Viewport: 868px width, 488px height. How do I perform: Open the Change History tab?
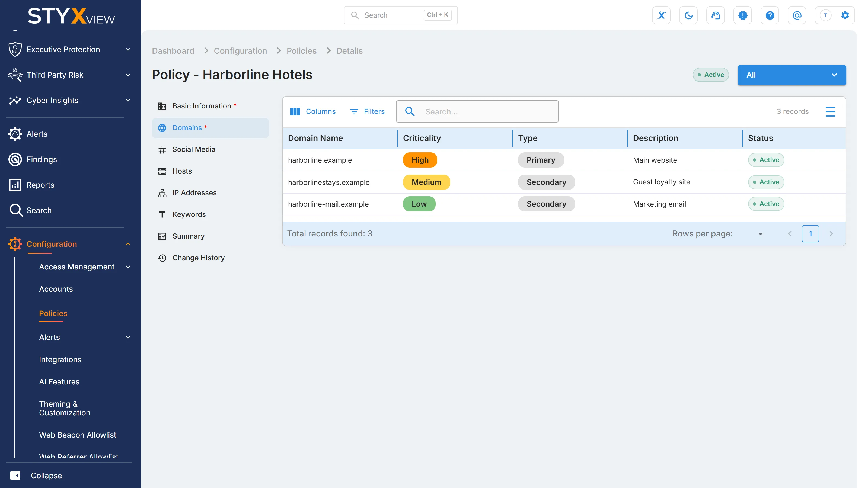pos(210,258)
